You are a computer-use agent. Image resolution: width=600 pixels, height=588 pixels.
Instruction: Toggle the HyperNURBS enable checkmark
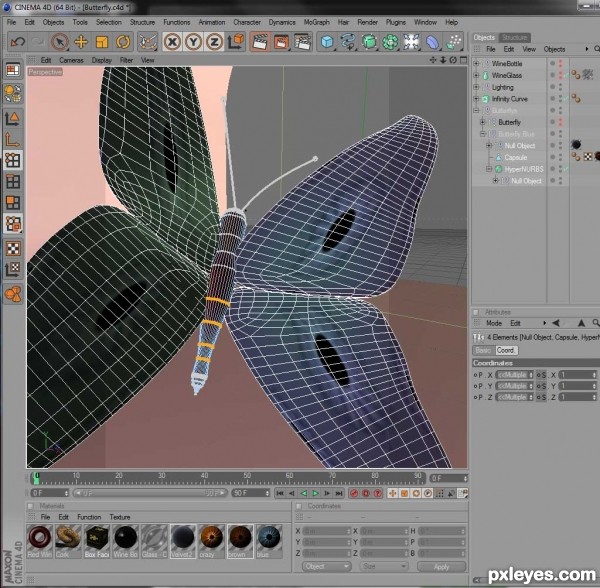[x=566, y=169]
